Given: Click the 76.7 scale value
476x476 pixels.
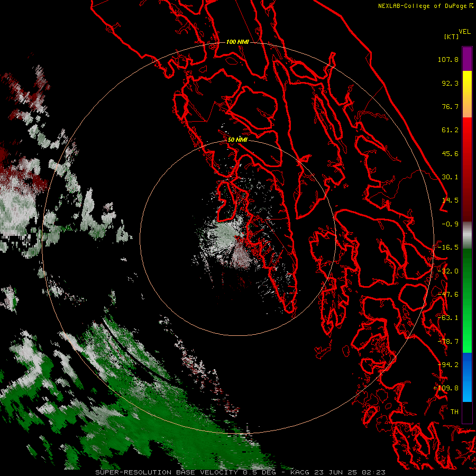Looking at the screenshot, I should point(450,106).
